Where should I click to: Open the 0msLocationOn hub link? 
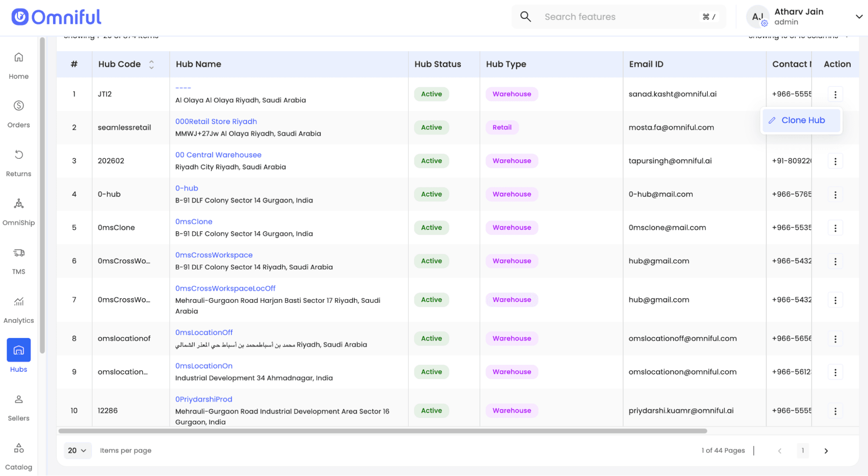click(204, 366)
